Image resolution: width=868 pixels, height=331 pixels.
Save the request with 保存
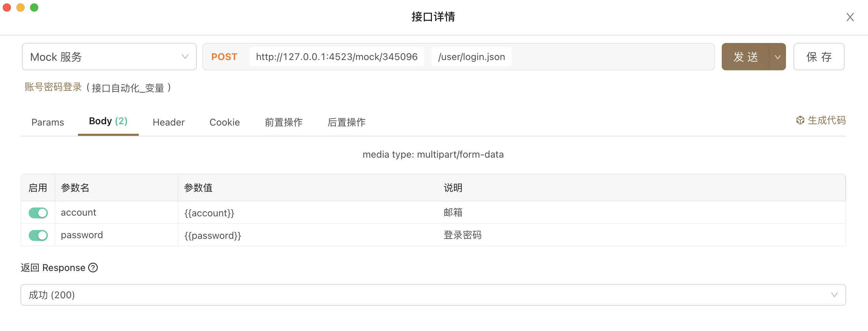819,57
